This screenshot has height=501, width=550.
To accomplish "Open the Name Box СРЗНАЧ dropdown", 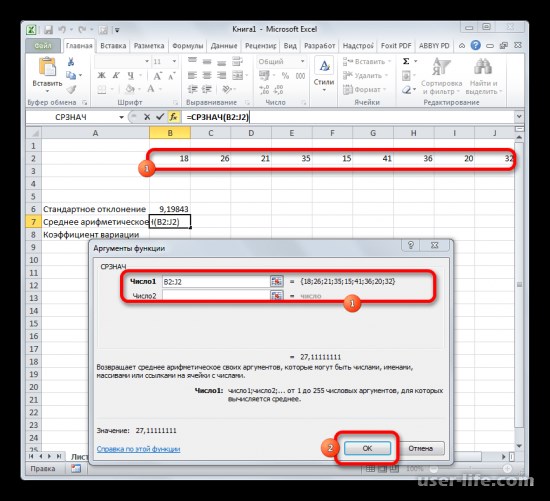I will [x=121, y=117].
